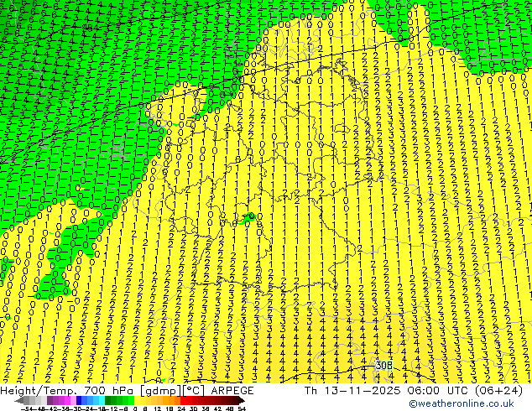The height and width of the screenshot is (411, 532).
Task: Click the dark green legend swatch
Action: [108, 400]
